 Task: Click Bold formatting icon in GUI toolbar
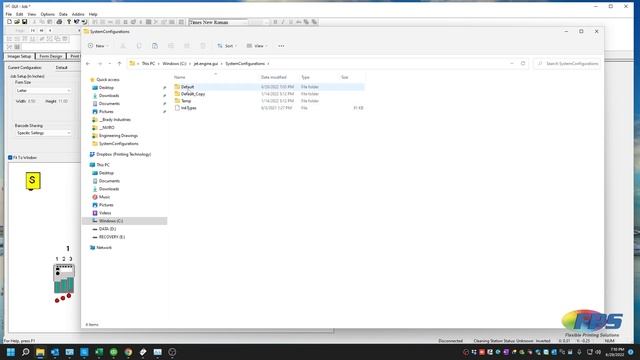(x=276, y=22)
